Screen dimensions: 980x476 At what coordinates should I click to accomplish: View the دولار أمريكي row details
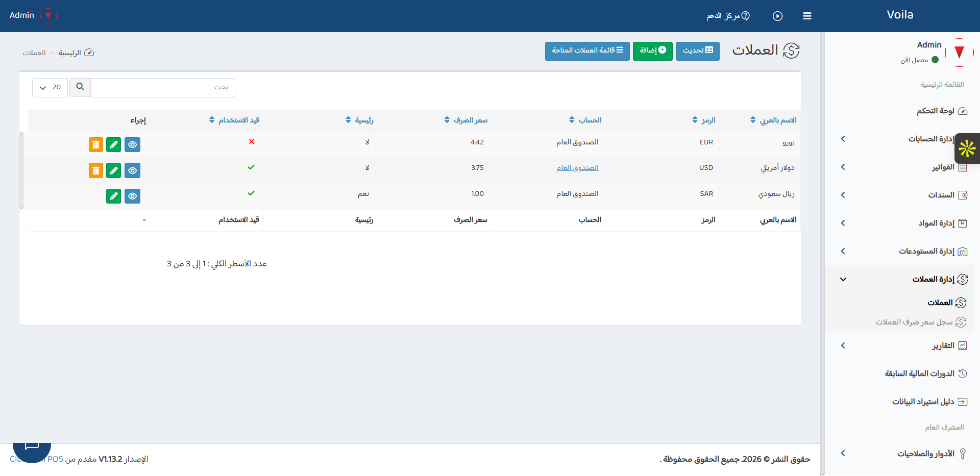click(x=132, y=170)
